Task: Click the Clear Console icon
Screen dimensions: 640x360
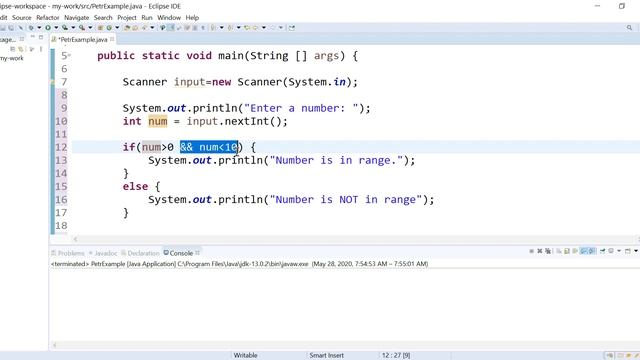Action: 559,251
